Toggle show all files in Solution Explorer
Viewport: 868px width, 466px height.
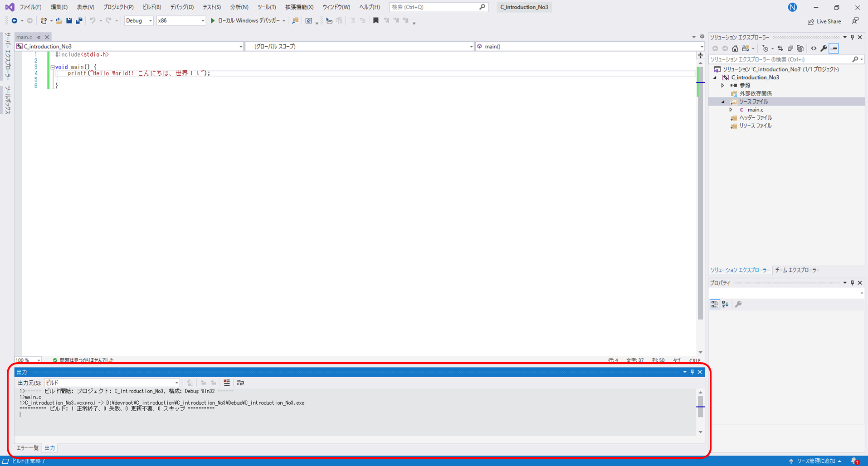tap(800, 49)
